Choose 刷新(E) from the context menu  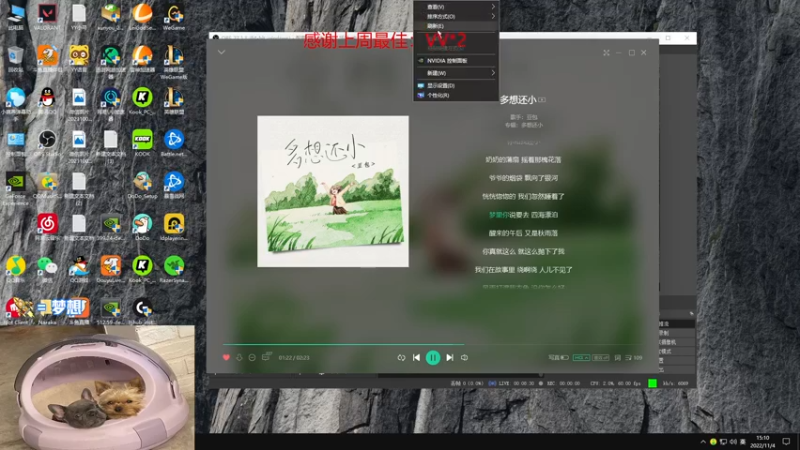(x=456, y=26)
